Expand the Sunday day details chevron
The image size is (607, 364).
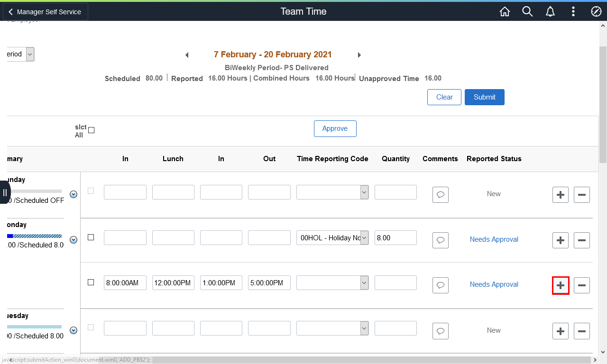point(74,194)
